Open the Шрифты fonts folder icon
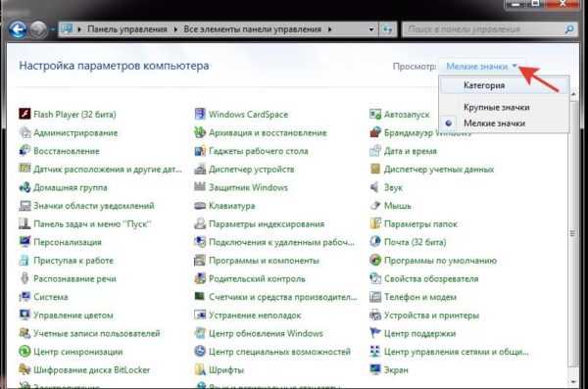 200,369
